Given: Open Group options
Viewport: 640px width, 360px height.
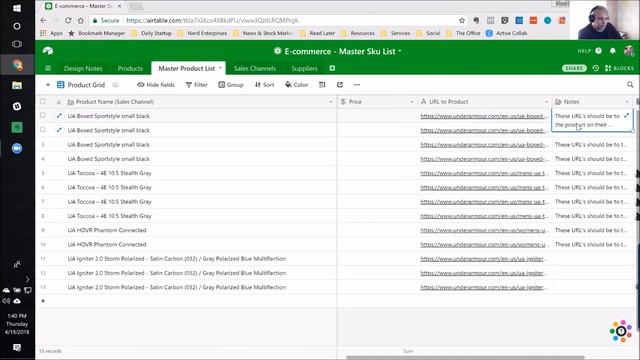Looking at the screenshot, I should (x=231, y=85).
